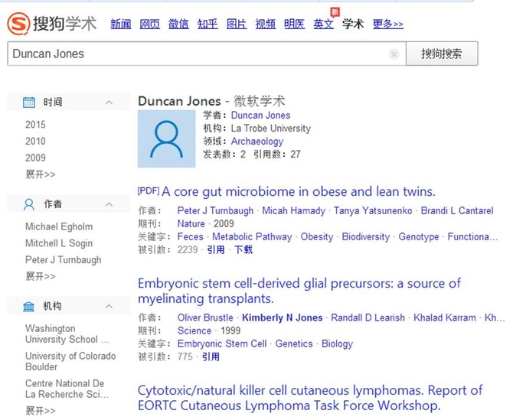This screenshot has height=420, width=513.
Task: Switch to the 明医 tab
Action: (295, 24)
